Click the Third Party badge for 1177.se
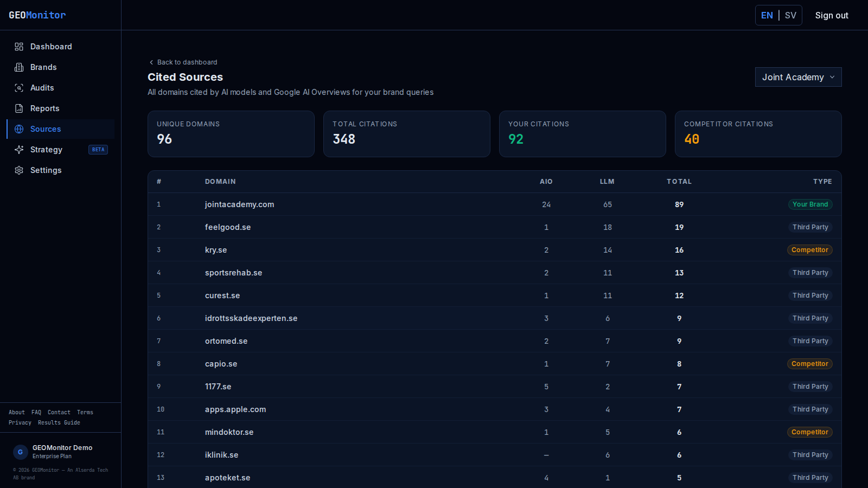Image resolution: width=868 pixels, height=488 pixels. (810, 387)
